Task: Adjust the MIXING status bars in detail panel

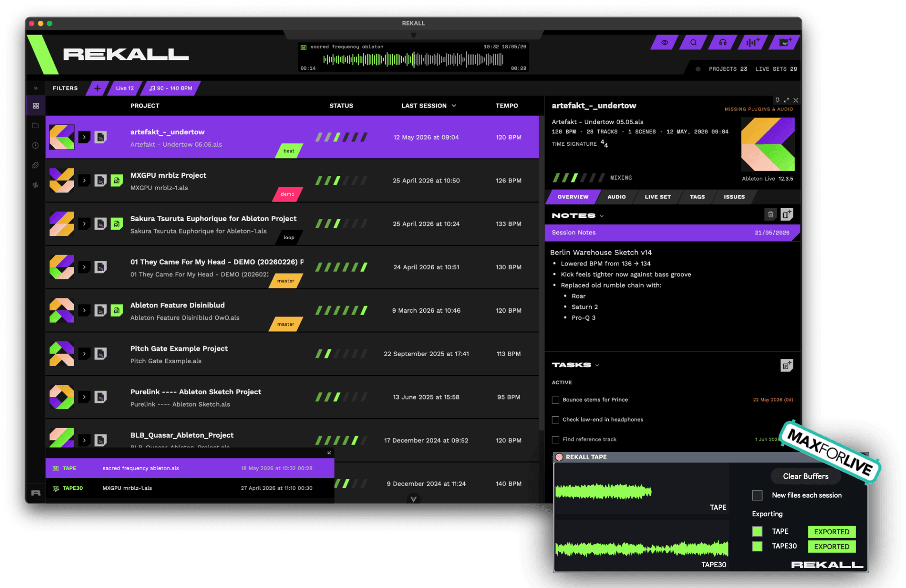Action: point(579,178)
